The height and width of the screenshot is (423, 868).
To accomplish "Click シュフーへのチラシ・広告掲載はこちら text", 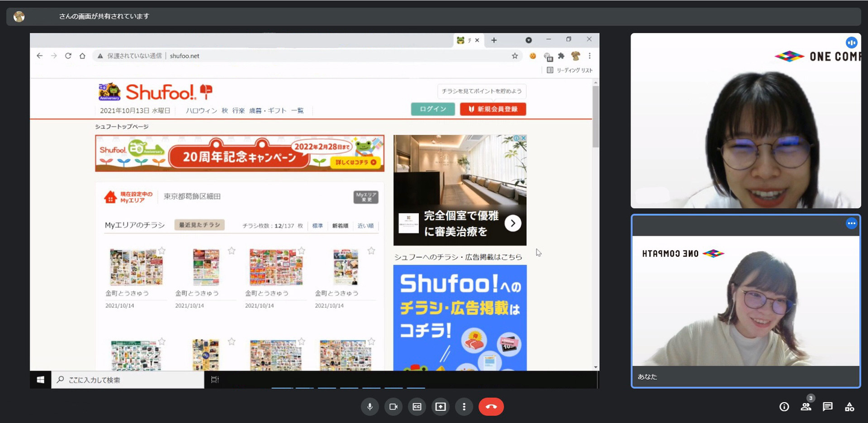I will pyautogui.click(x=458, y=257).
